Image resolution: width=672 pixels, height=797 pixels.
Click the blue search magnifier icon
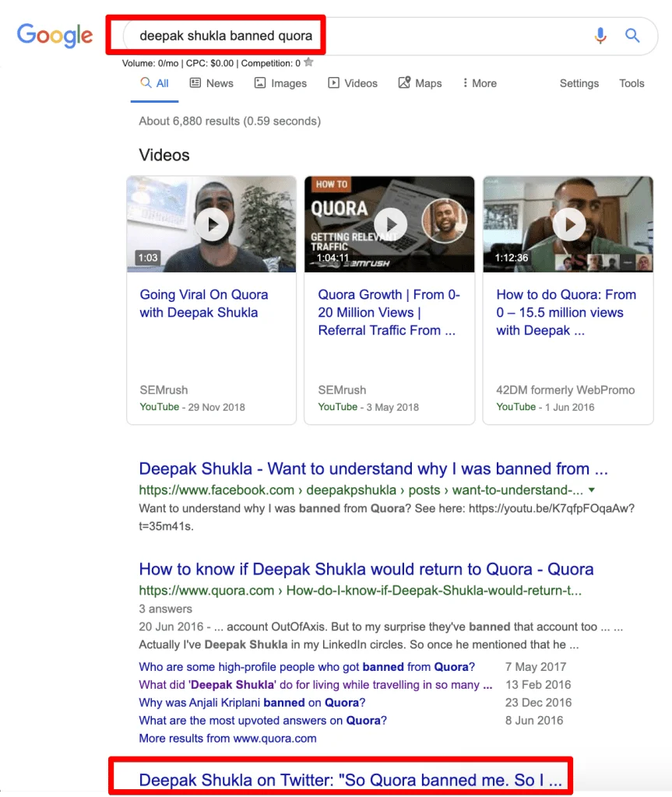[632, 36]
